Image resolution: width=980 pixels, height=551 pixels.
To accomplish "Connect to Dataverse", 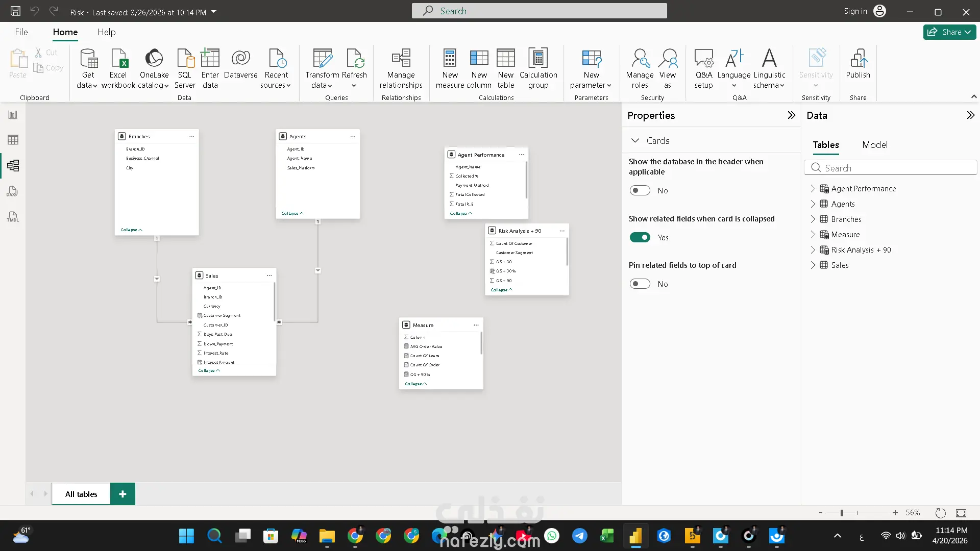I will [x=240, y=64].
